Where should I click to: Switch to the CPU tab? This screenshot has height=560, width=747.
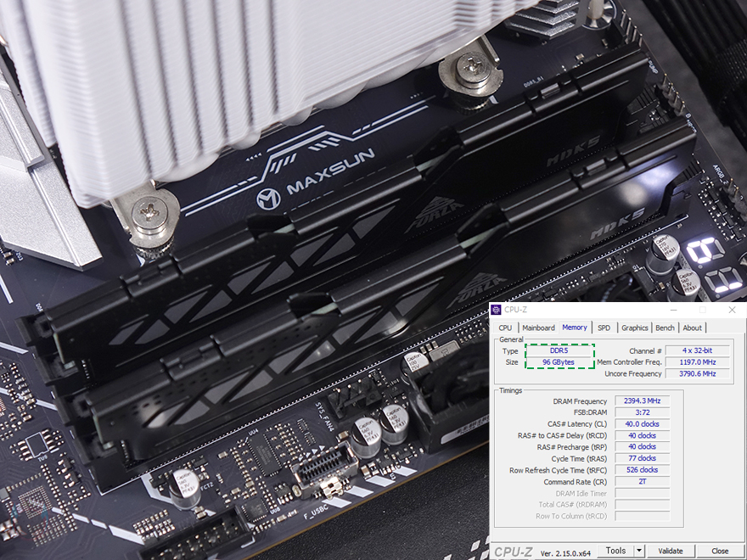[x=505, y=328]
